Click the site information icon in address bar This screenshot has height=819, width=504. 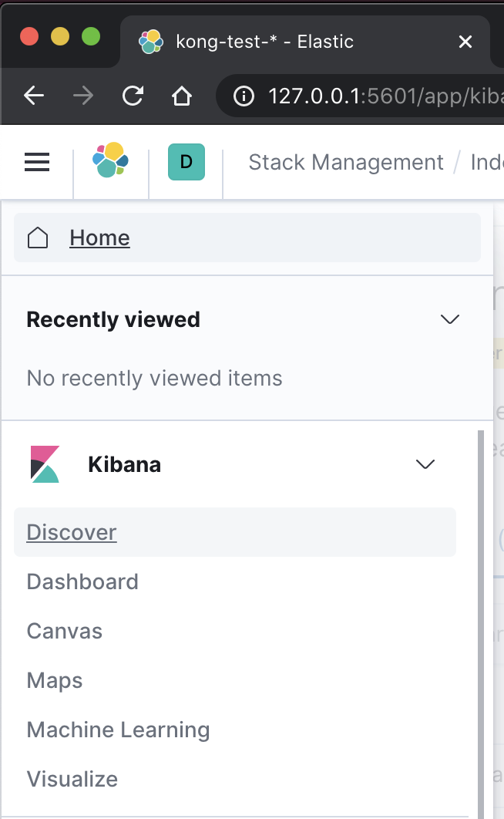point(244,96)
